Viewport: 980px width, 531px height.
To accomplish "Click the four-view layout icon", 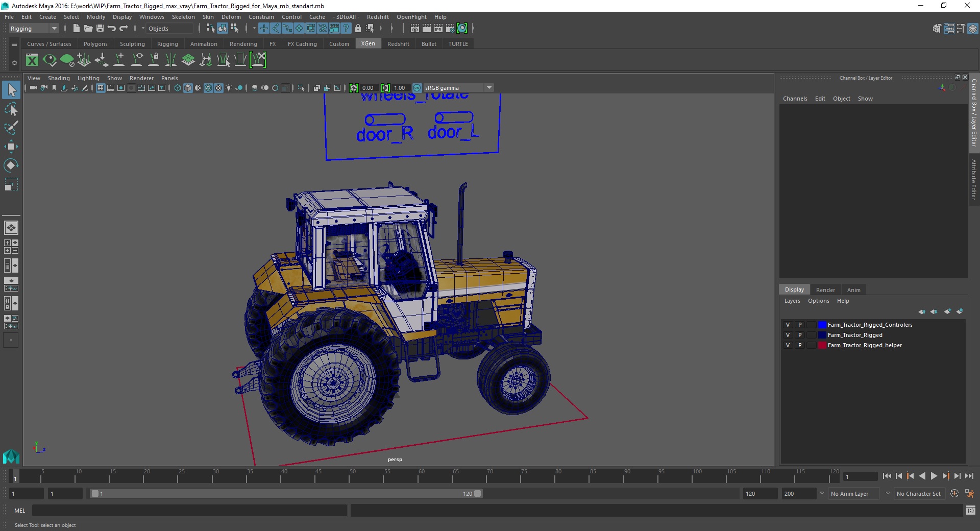I will point(11,247).
